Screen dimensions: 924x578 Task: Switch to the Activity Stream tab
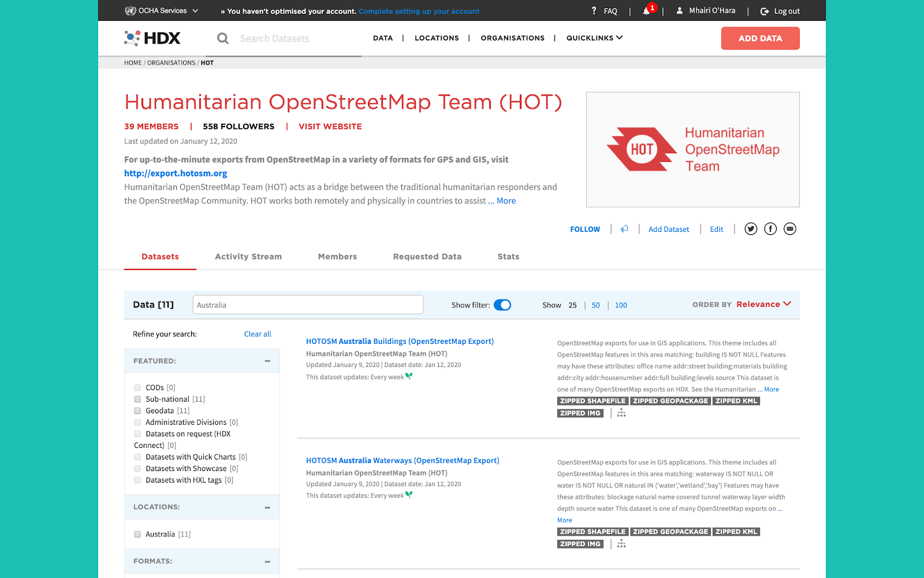[248, 256]
